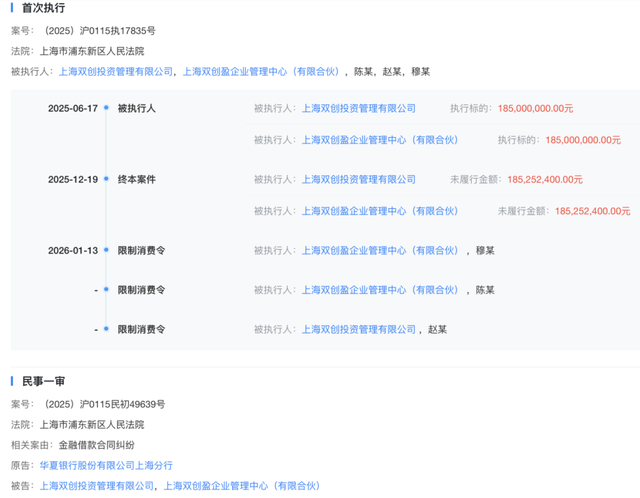Viewport: 640px width, 498px height.
Task: Click 限制消费令 label in the 陈某 row
Action: pyautogui.click(x=141, y=290)
